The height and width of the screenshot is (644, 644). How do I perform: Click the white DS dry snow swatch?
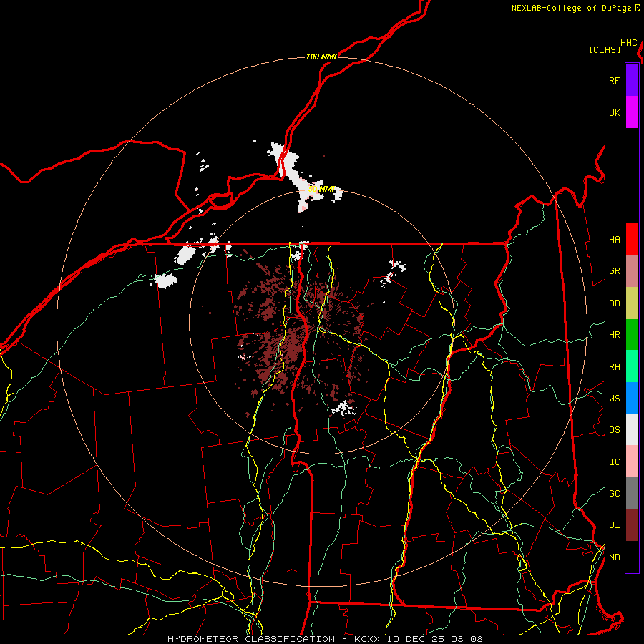pyautogui.click(x=632, y=429)
